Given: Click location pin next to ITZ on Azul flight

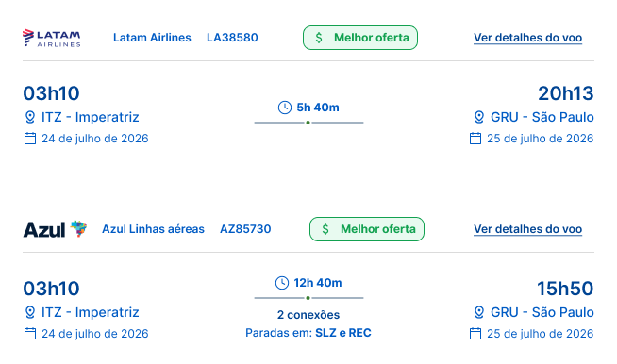Looking at the screenshot, I should coord(30,312).
